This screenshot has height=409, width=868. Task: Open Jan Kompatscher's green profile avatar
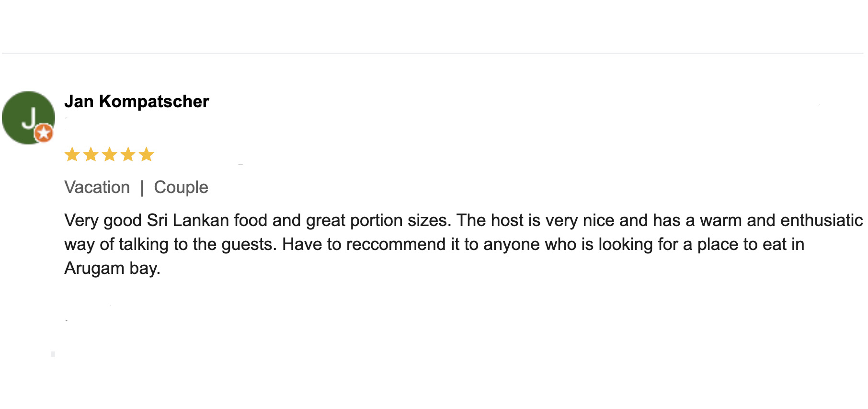[28, 118]
